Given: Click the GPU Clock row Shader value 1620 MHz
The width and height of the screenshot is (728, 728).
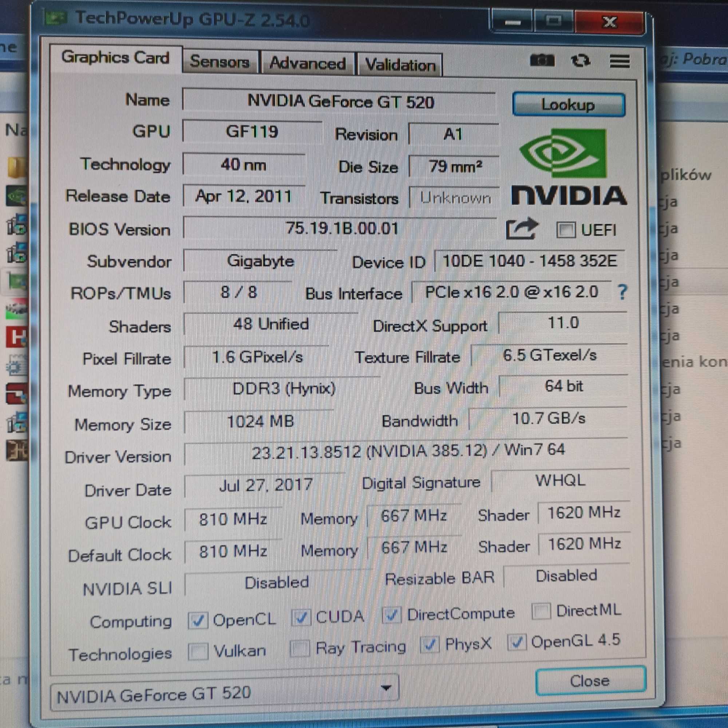Looking at the screenshot, I should (584, 513).
